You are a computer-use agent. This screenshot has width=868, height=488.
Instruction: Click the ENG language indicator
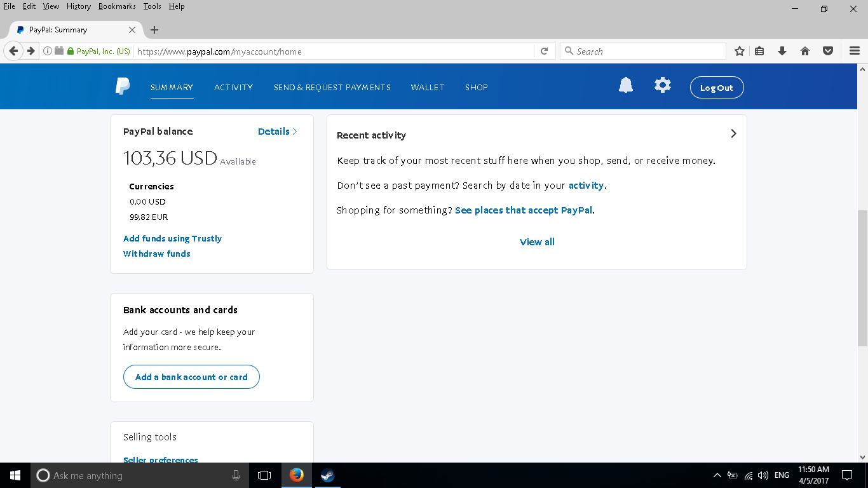click(x=782, y=475)
